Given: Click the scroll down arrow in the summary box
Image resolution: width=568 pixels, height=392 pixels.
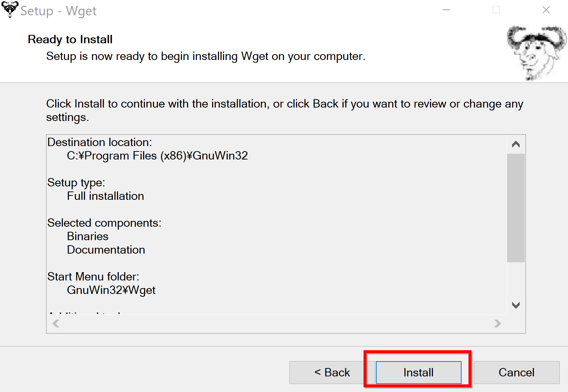Looking at the screenshot, I should point(516,305).
